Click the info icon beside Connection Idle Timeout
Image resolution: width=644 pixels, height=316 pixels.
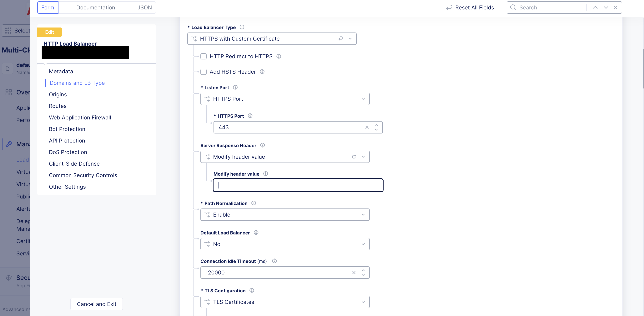(274, 261)
